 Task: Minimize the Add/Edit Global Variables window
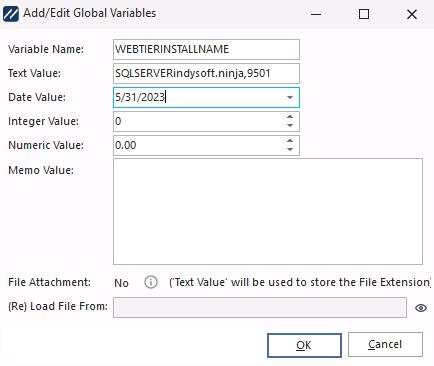(316, 14)
